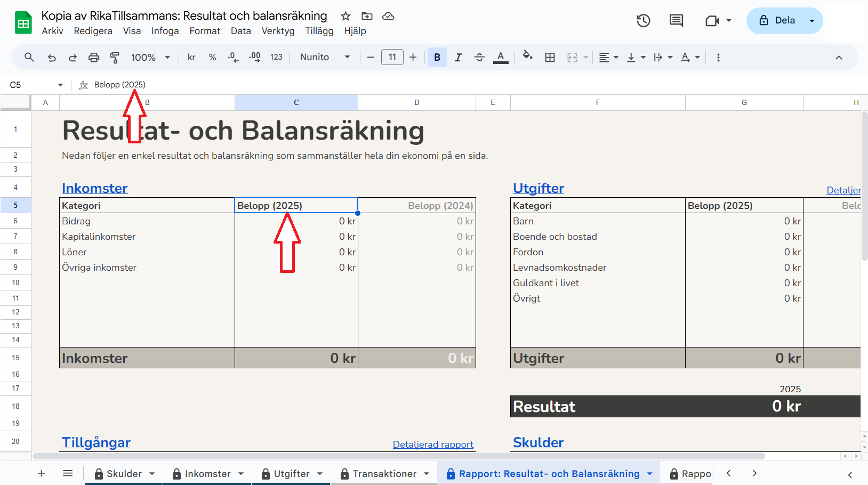Click the borders grid icon

550,58
